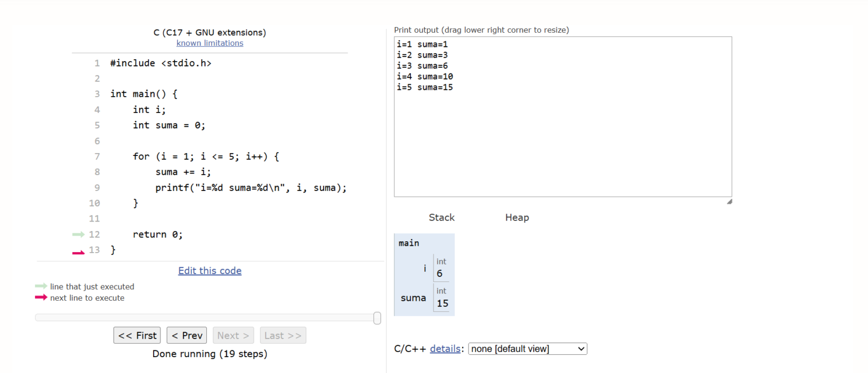Click the green arrow legend icon
Viewport: 868px width, 373px height.
41,287
